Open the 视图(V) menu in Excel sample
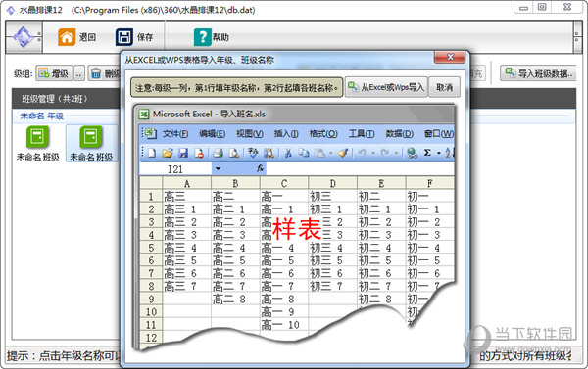Image resolution: width=588 pixels, height=369 pixels. pyautogui.click(x=249, y=134)
